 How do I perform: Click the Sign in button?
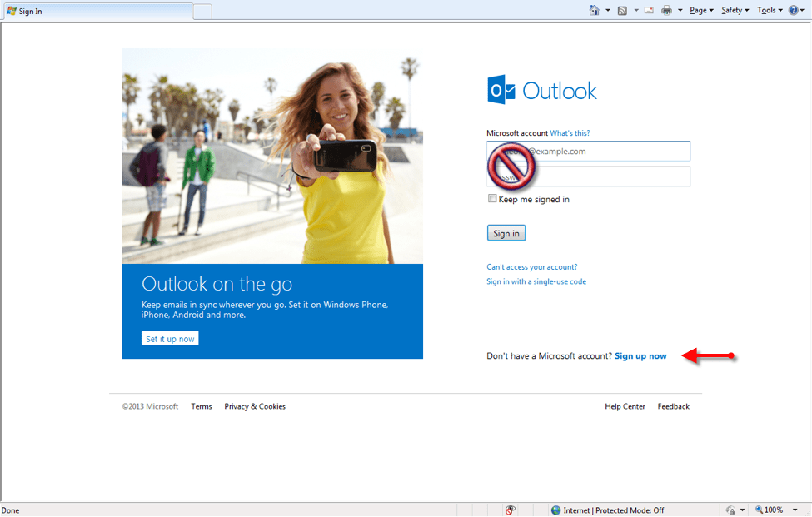[x=506, y=233]
